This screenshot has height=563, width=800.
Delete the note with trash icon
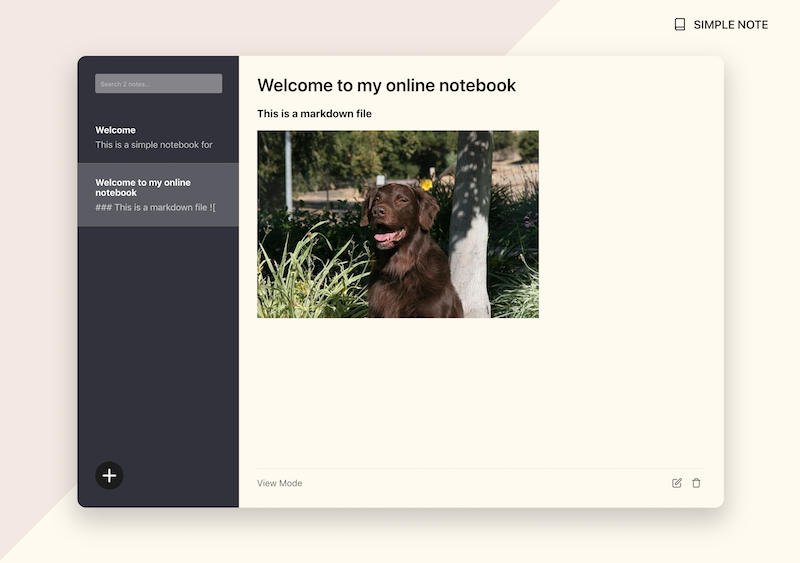(x=696, y=483)
